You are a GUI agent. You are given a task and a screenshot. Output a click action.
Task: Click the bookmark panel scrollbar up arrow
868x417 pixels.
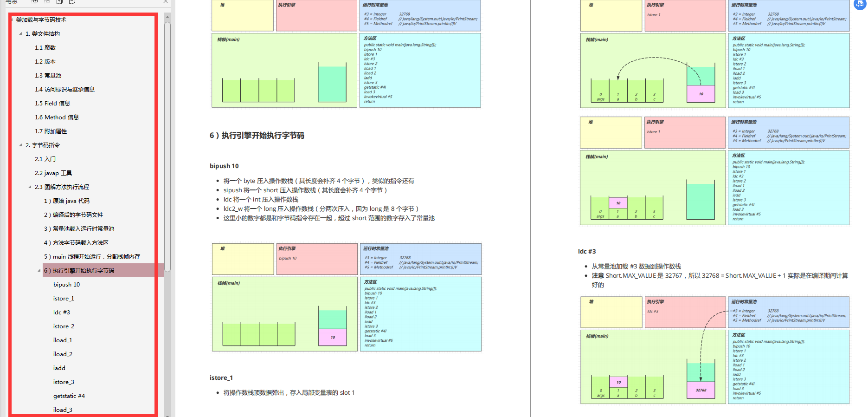click(167, 17)
